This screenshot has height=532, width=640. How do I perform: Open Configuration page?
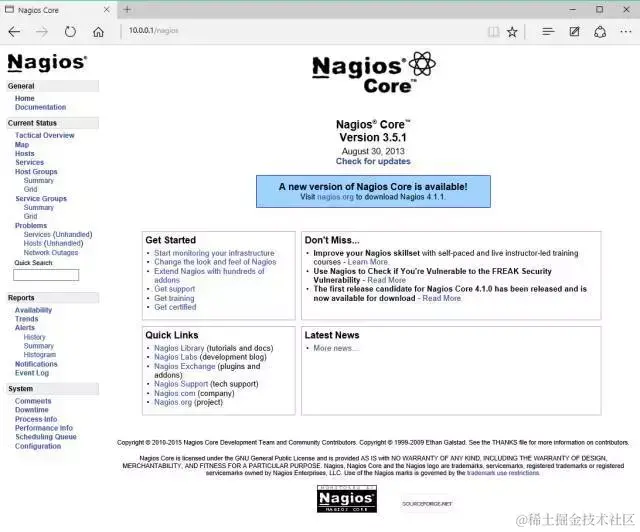coord(38,446)
